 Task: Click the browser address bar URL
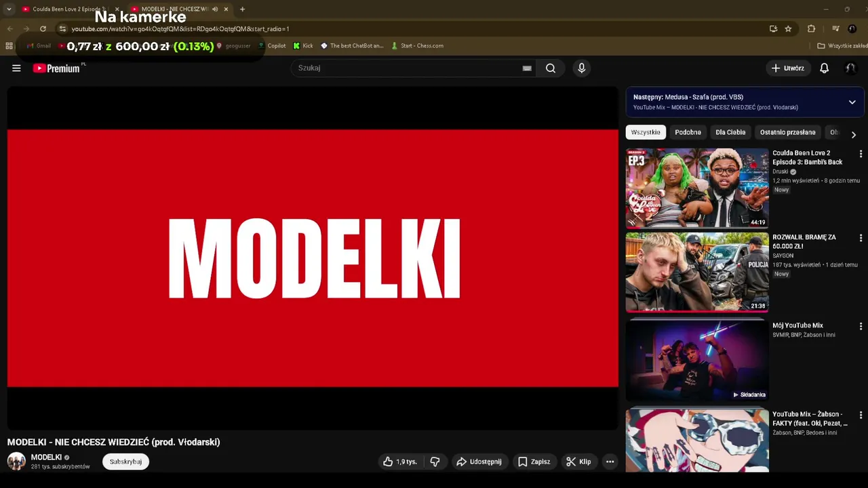coord(180,29)
